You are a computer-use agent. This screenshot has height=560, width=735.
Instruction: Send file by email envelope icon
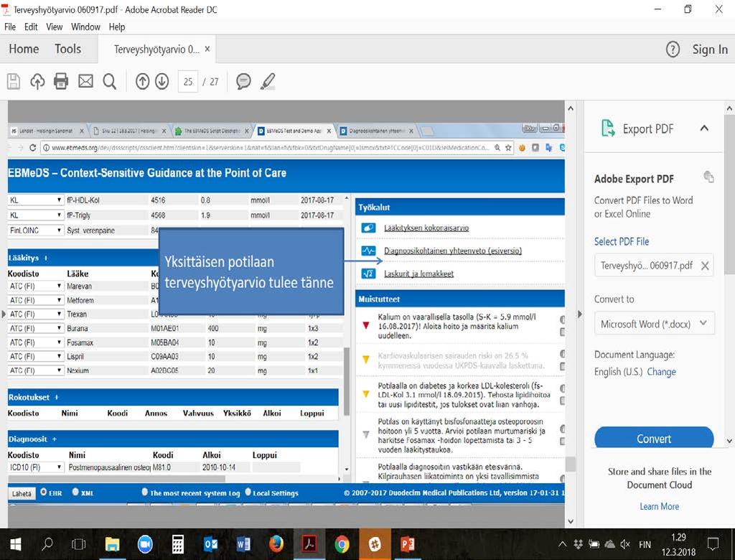coord(85,81)
